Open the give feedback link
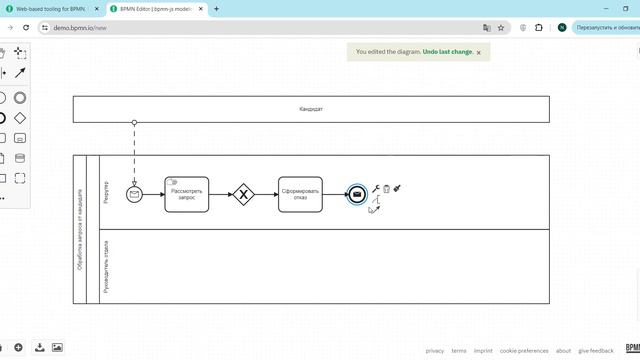This screenshot has width=640, height=360. (x=596, y=351)
